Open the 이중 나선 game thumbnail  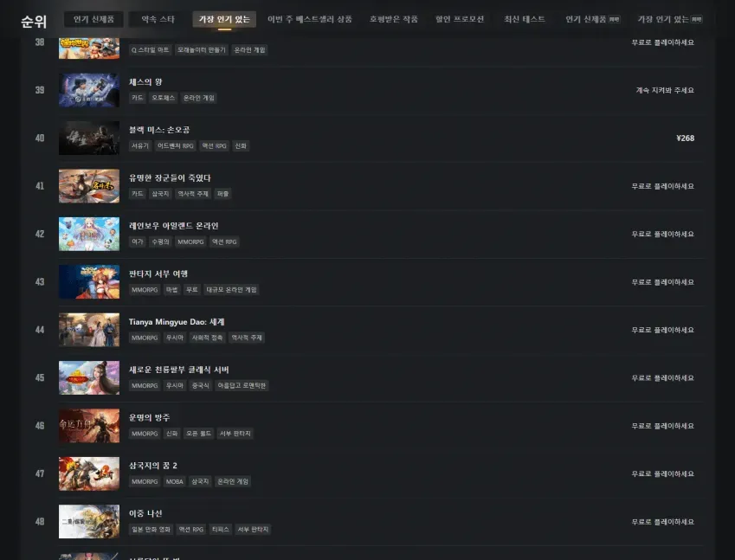(89, 522)
